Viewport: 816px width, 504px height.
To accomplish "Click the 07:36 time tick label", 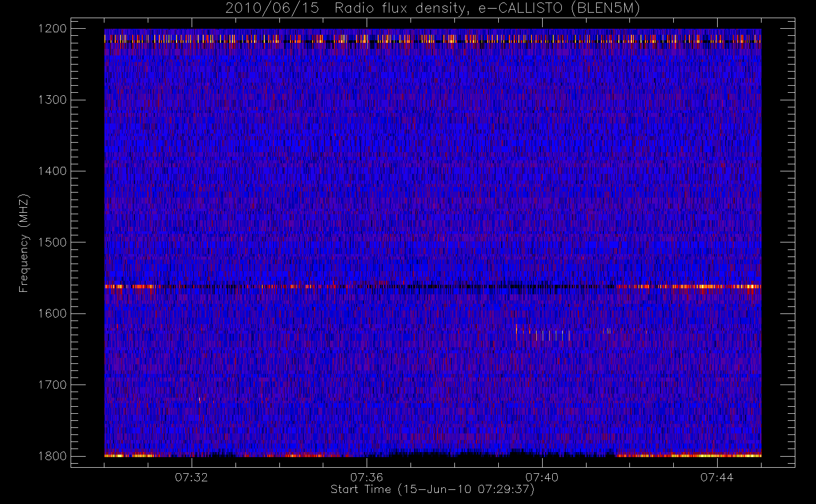I will click(x=367, y=477).
